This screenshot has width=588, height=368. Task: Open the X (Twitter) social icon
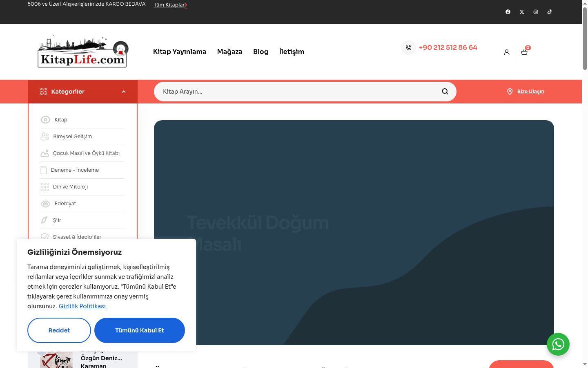(522, 12)
